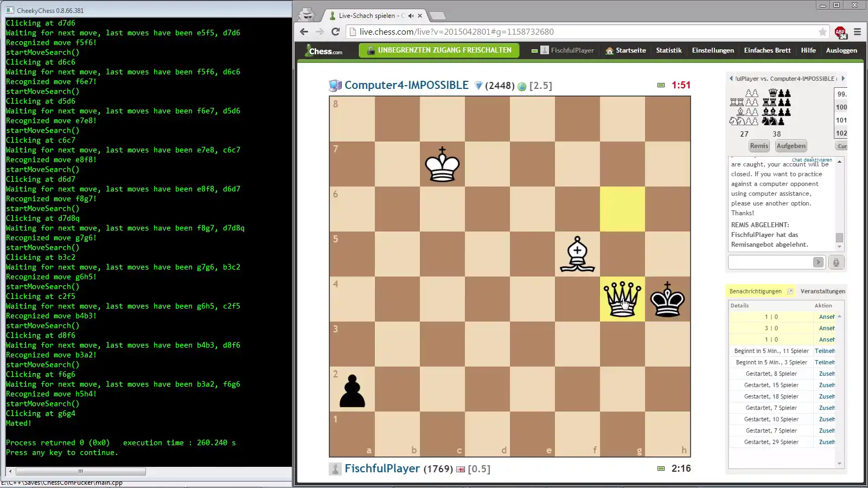Click the chat scrollbar down arrow
The width and height of the screenshot is (868, 488).
click(x=839, y=247)
